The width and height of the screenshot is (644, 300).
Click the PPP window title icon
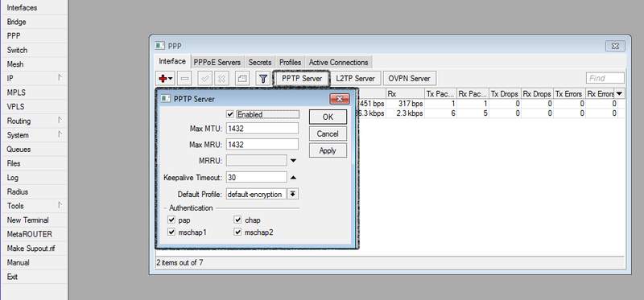pos(159,46)
